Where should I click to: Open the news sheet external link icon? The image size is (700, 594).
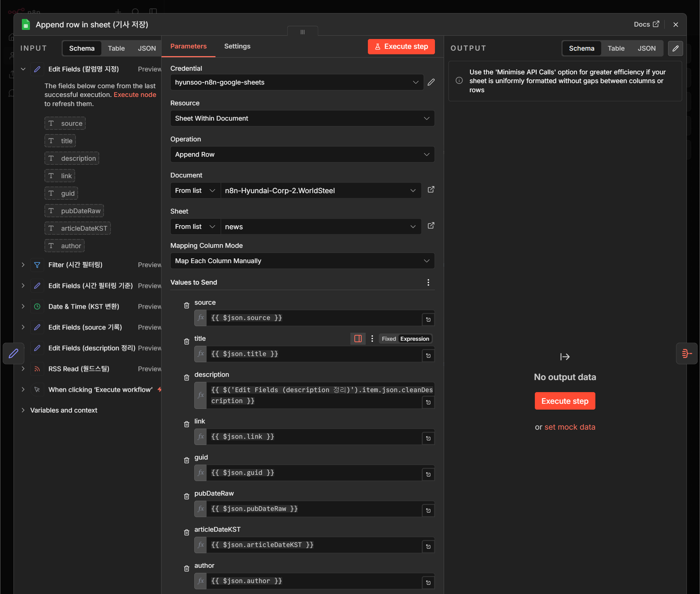pyautogui.click(x=431, y=226)
